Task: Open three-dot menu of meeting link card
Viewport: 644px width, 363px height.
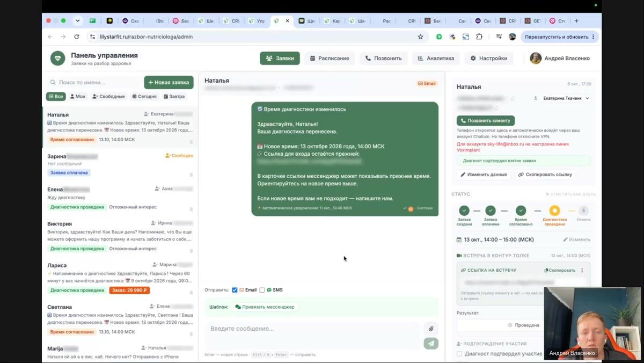Action: coord(582,270)
